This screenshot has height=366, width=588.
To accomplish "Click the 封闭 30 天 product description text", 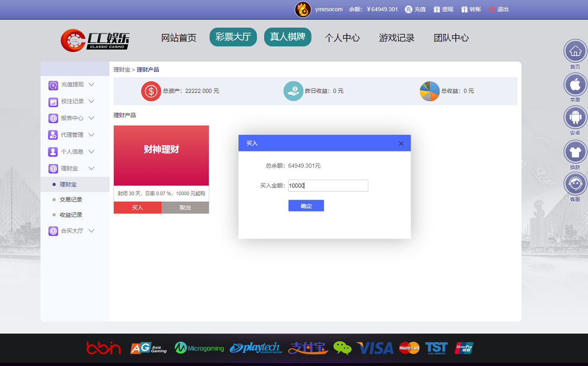I will point(161,193).
